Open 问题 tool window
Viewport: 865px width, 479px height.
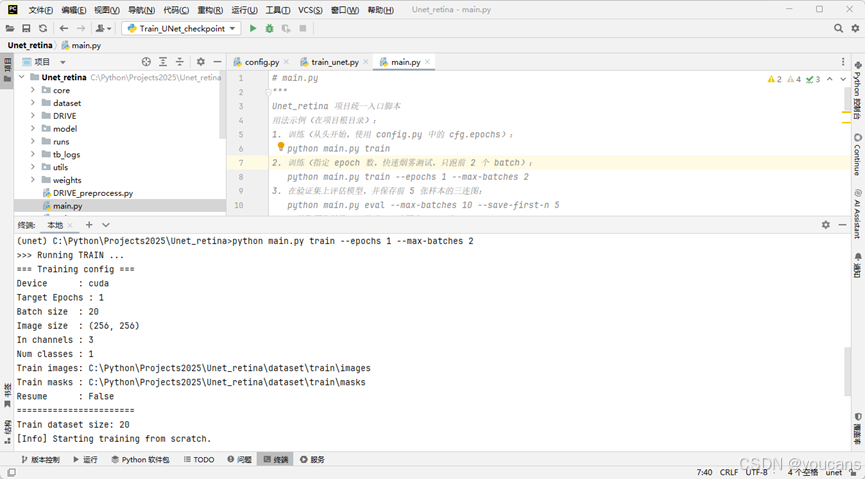pos(239,459)
